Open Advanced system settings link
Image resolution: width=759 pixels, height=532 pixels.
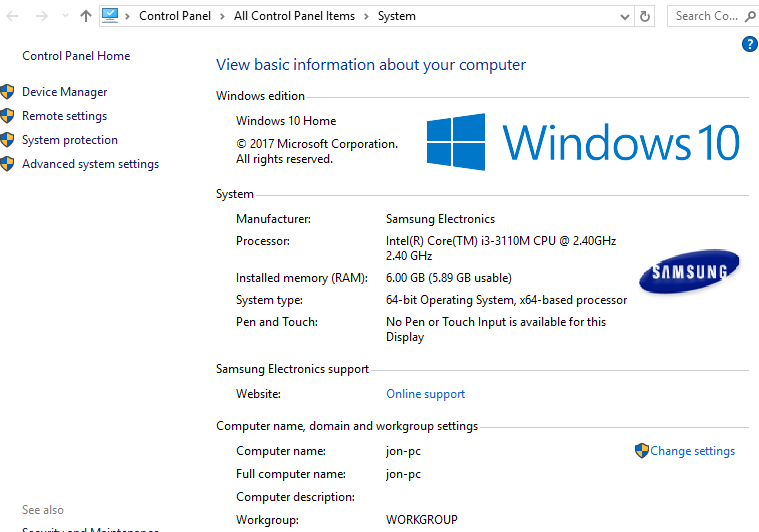tap(91, 164)
